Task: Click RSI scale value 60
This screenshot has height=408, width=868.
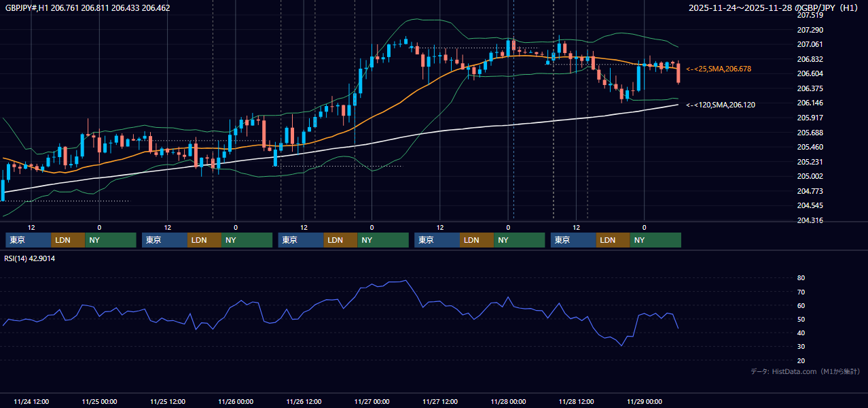Action: (x=801, y=305)
